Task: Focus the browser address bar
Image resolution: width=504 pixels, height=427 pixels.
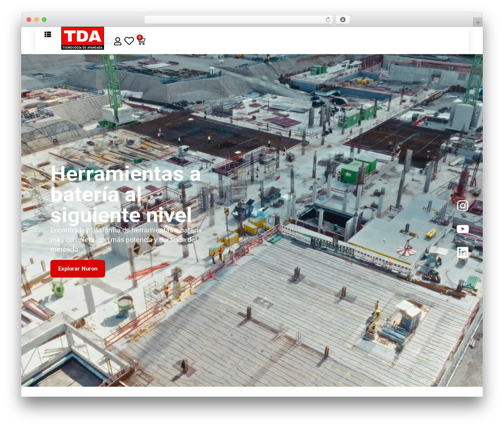Action: click(238, 20)
